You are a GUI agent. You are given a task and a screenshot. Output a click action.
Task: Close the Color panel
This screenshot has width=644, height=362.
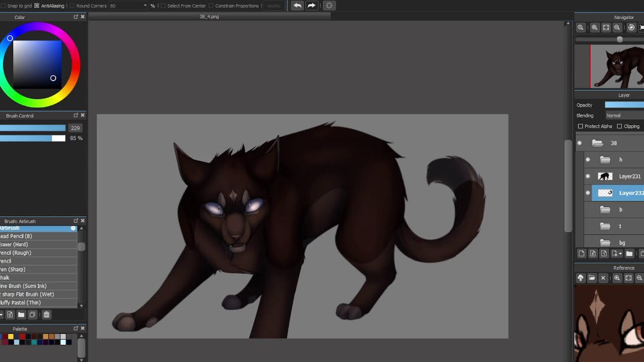[83, 17]
